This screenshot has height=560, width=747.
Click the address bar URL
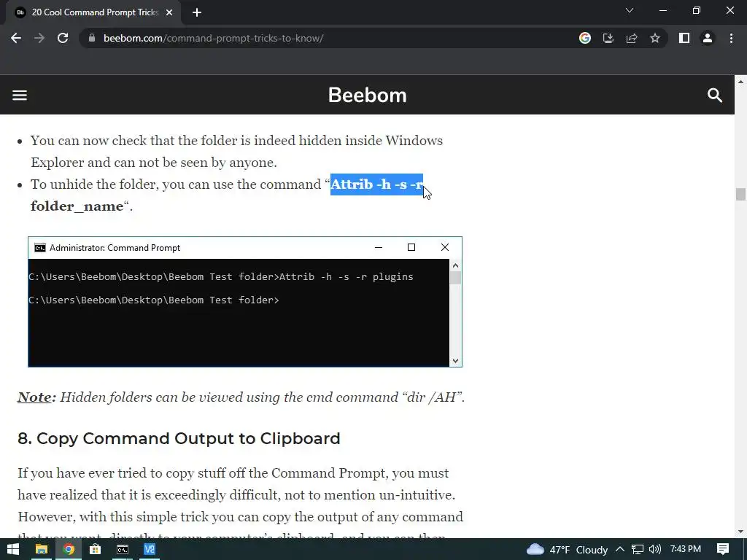tap(214, 38)
